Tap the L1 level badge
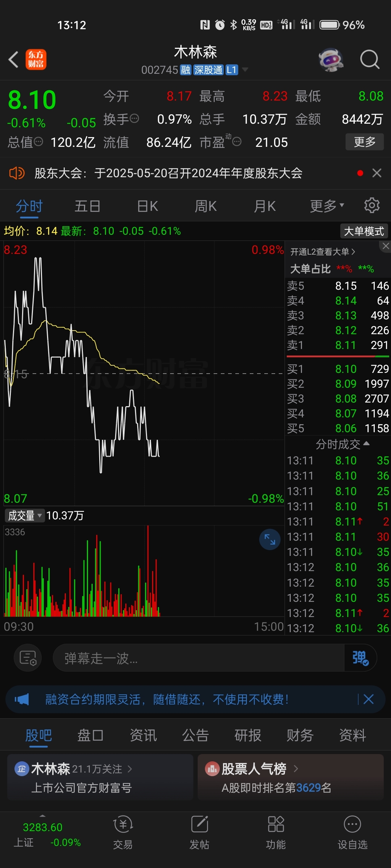The width and height of the screenshot is (391, 868). [x=232, y=70]
